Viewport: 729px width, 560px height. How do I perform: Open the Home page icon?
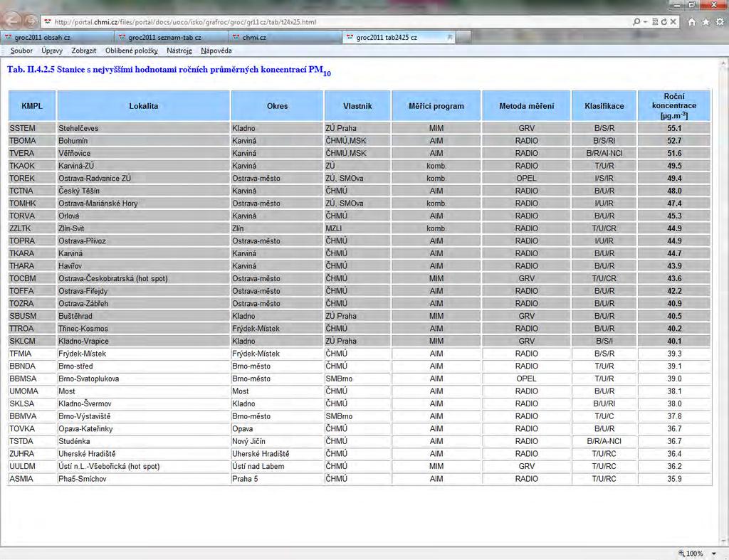(692, 22)
